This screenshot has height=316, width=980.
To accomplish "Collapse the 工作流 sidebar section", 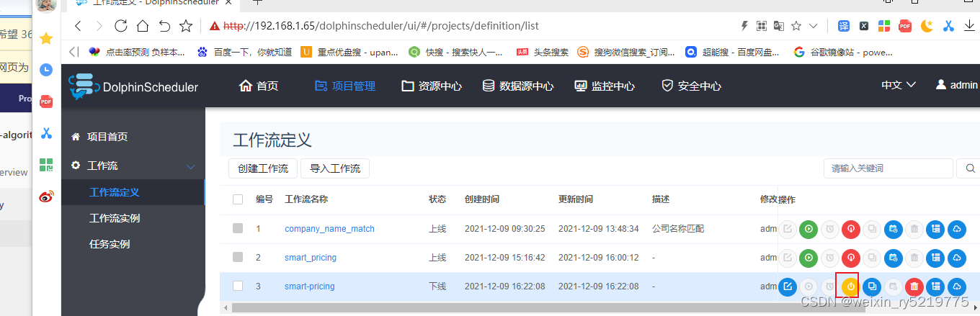I will pyautogui.click(x=191, y=166).
